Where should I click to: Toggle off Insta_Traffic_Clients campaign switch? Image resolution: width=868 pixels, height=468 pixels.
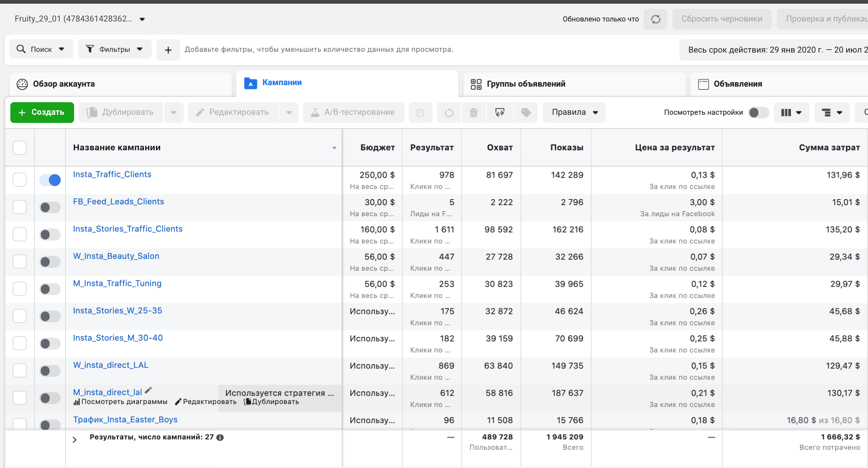pos(50,180)
